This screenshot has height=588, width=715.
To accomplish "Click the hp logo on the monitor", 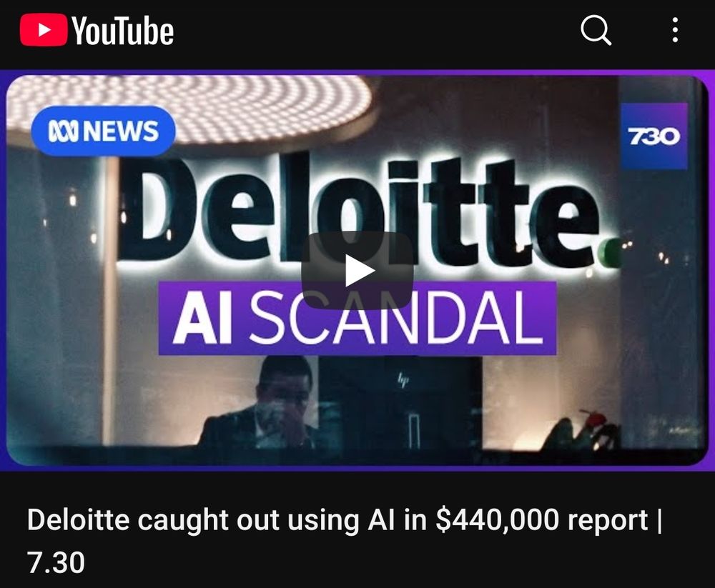I will pos(403,379).
